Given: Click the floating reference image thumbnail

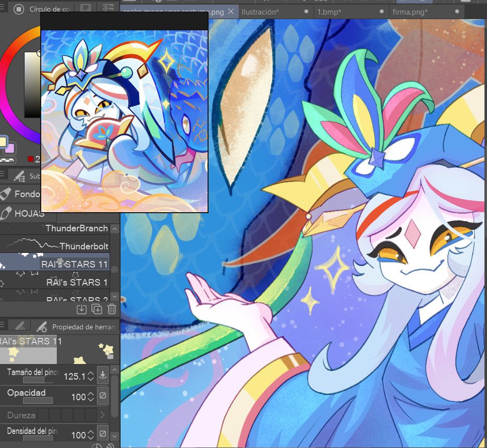Looking at the screenshot, I should point(124,121).
